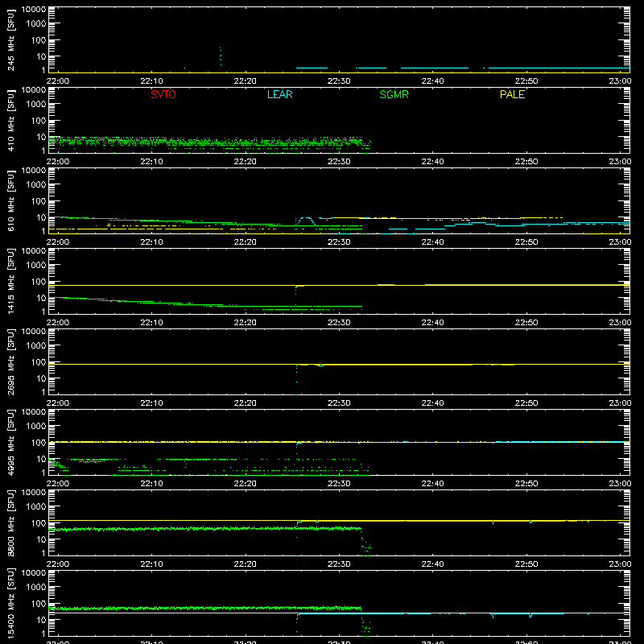
Task: Select the 15400 MHz [SFU] axis title
Action: (11, 603)
